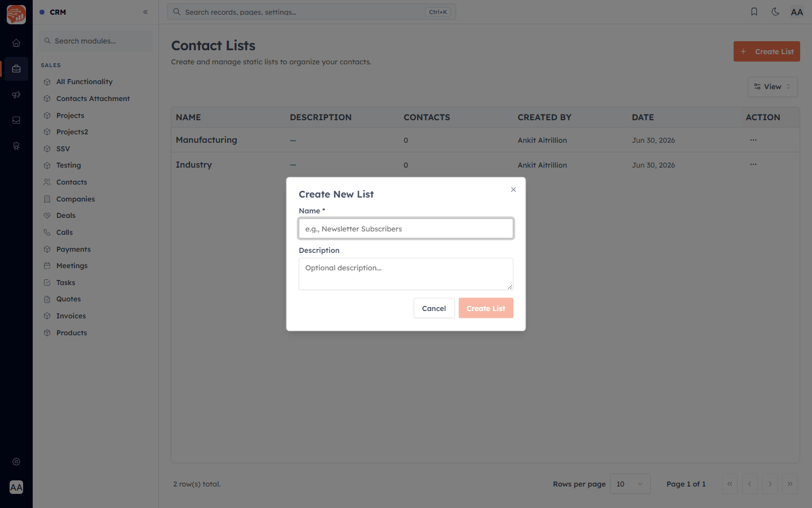Viewport: 812px width, 508px height.
Task: Open the inbox icon in left rail
Action: [16, 120]
